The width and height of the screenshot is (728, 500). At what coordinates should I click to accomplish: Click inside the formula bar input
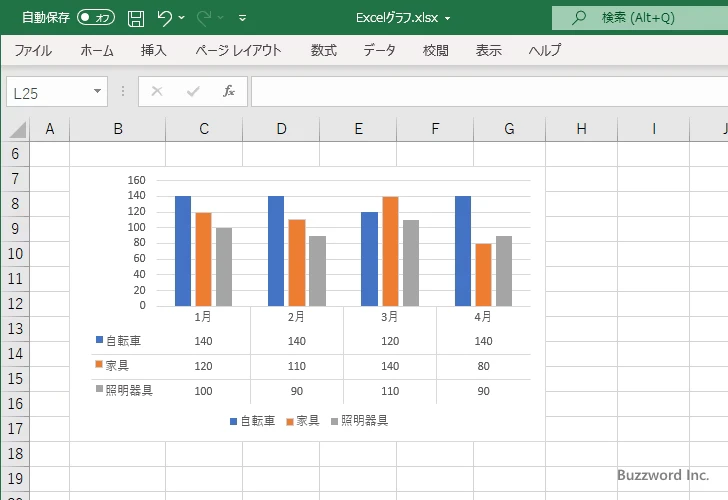480,91
